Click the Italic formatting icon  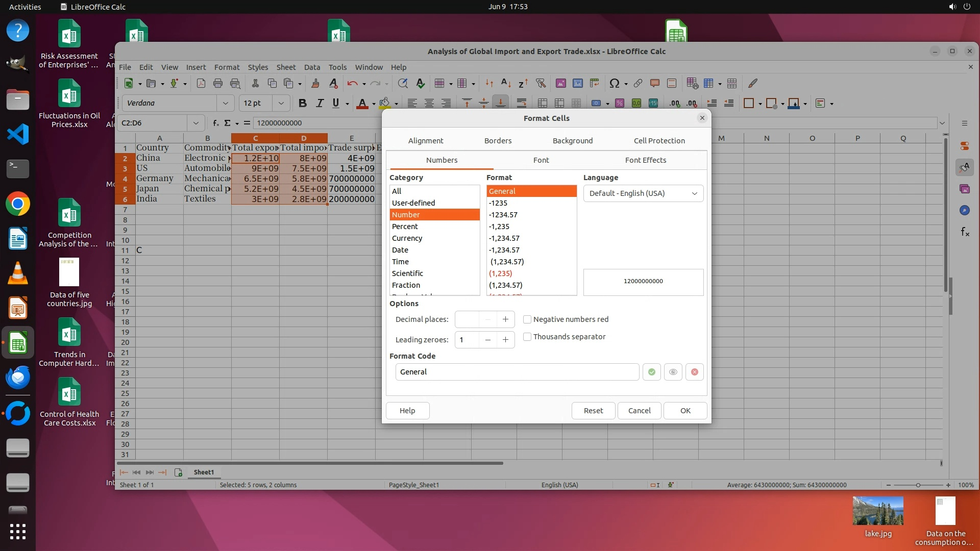[320, 103]
